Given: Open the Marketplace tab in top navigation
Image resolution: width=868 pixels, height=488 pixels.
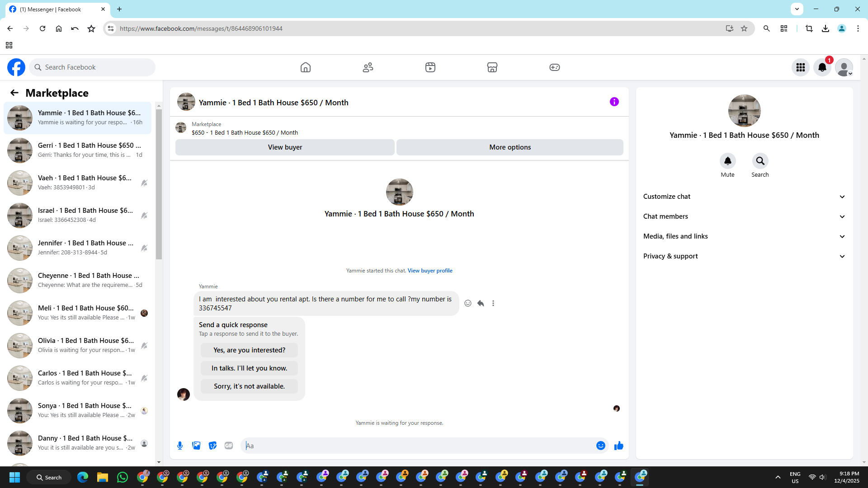Looking at the screenshot, I should pos(492,67).
